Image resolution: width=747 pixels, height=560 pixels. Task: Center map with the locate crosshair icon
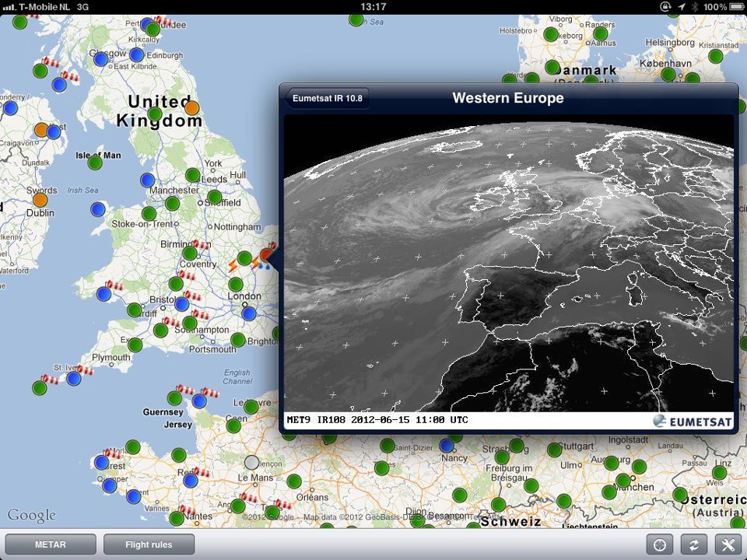coord(659,544)
